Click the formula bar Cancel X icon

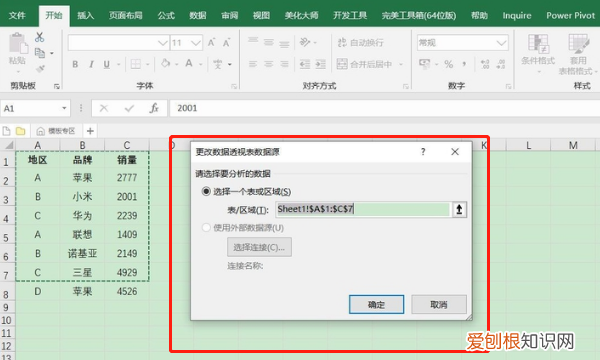click(104, 108)
